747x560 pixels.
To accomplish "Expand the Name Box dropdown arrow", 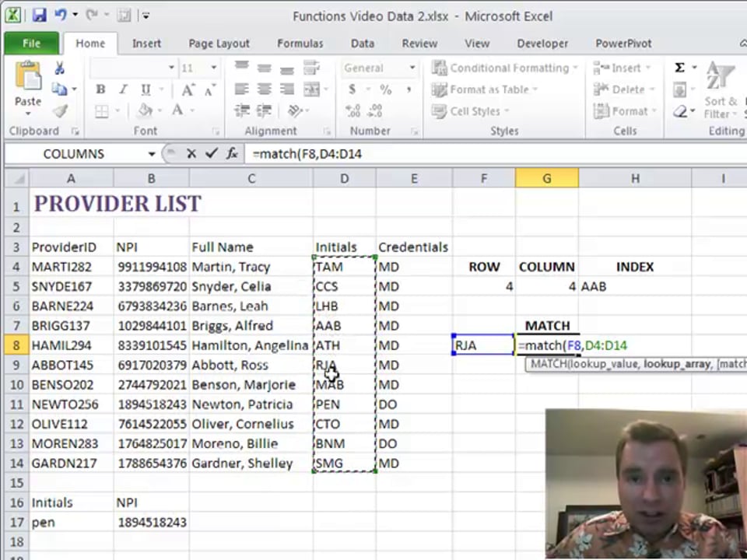I will point(152,154).
